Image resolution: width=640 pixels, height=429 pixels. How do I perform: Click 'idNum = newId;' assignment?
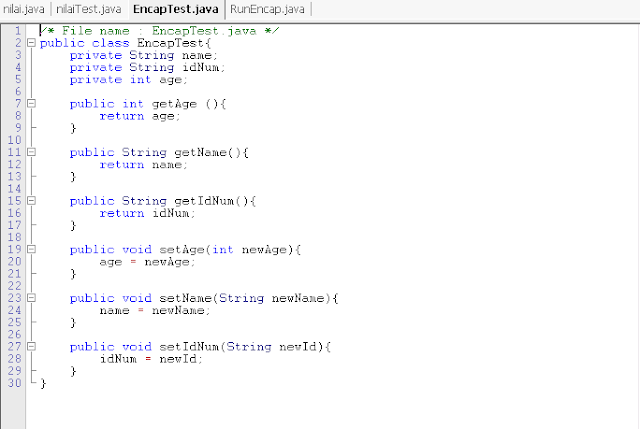tap(151, 359)
